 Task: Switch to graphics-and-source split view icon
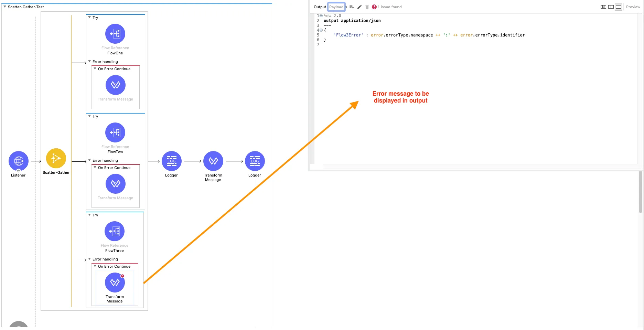click(x=603, y=7)
